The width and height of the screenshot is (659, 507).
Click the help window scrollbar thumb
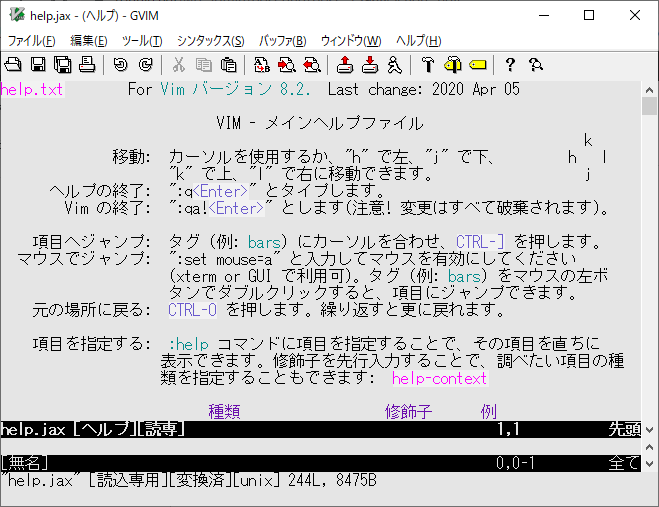tap(649, 106)
